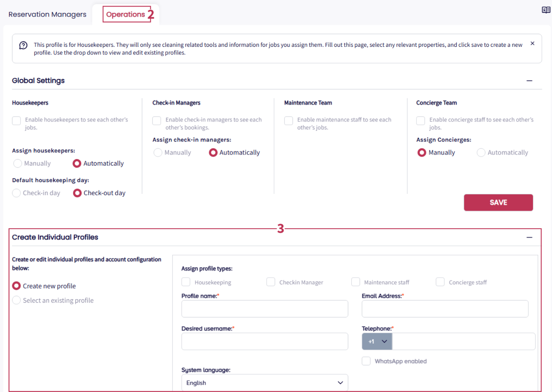Open the telephone country code dropdown

(377, 341)
